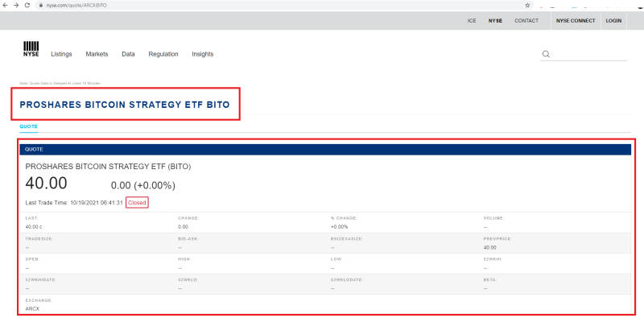Click the LOGIN button
The image size is (644, 318).
[613, 21]
